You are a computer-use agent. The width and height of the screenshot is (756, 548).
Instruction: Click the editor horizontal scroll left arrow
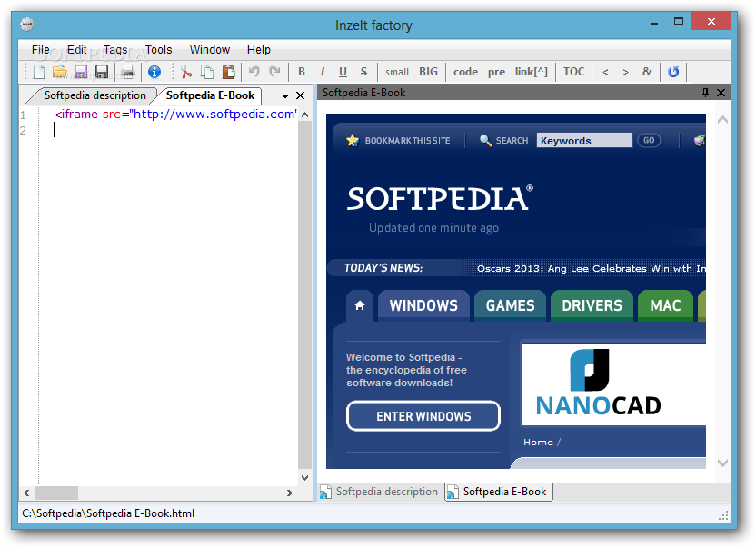coord(26,493)
